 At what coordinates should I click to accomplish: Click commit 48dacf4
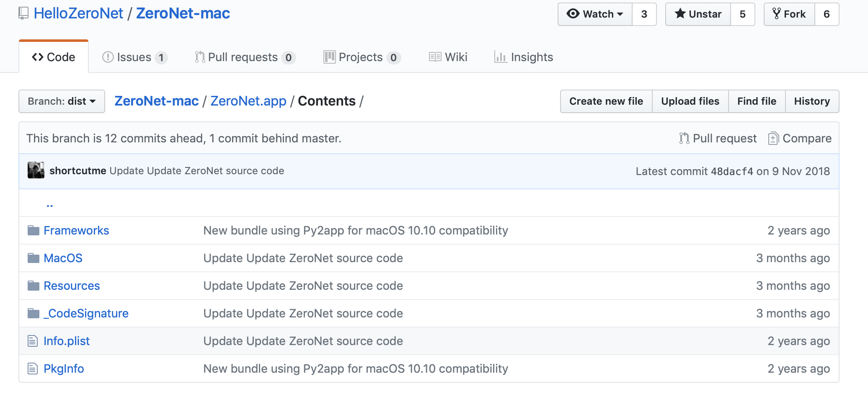click(731, 171)
